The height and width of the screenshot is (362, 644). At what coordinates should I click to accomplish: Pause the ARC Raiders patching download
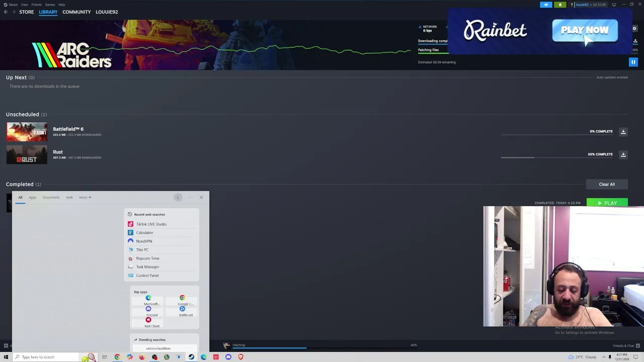(633, 62)
